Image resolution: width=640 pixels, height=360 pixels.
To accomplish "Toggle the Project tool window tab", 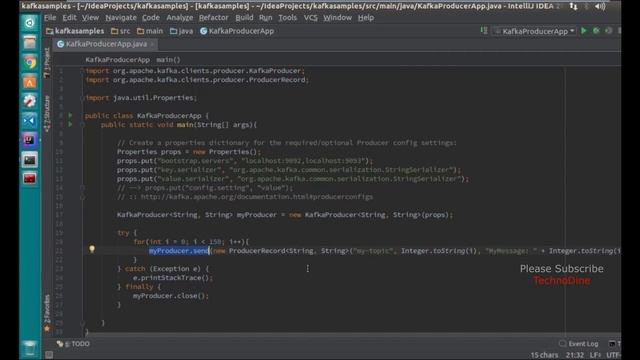I will pos(47,62).
